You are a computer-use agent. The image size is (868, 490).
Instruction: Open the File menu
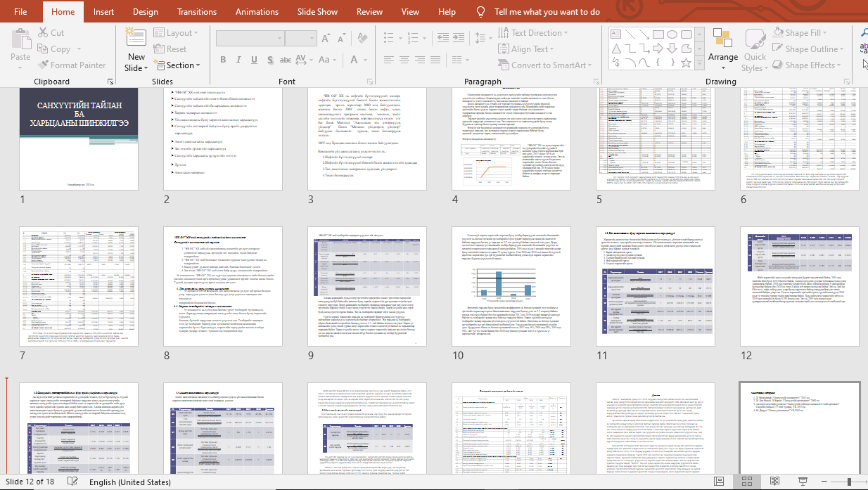(x=20, y=12)
